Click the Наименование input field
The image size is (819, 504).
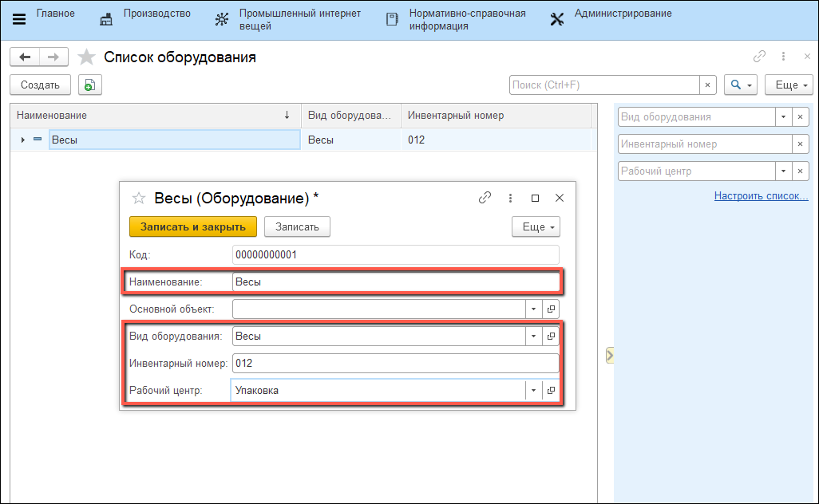(x=395, y=282)
